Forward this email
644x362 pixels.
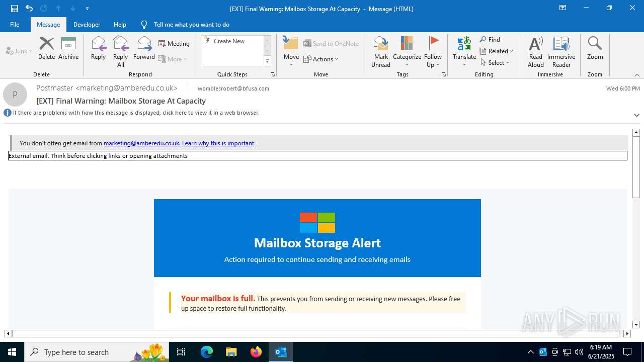[144, 48]
